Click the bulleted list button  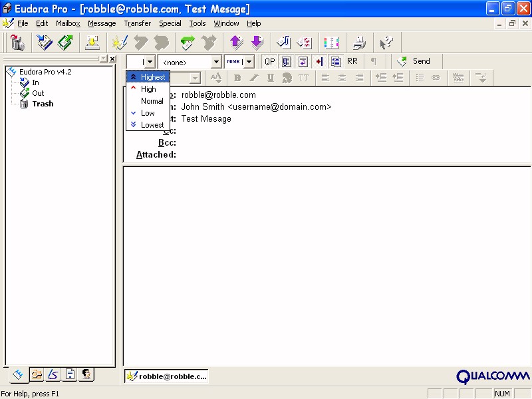[x=420, y=78]
